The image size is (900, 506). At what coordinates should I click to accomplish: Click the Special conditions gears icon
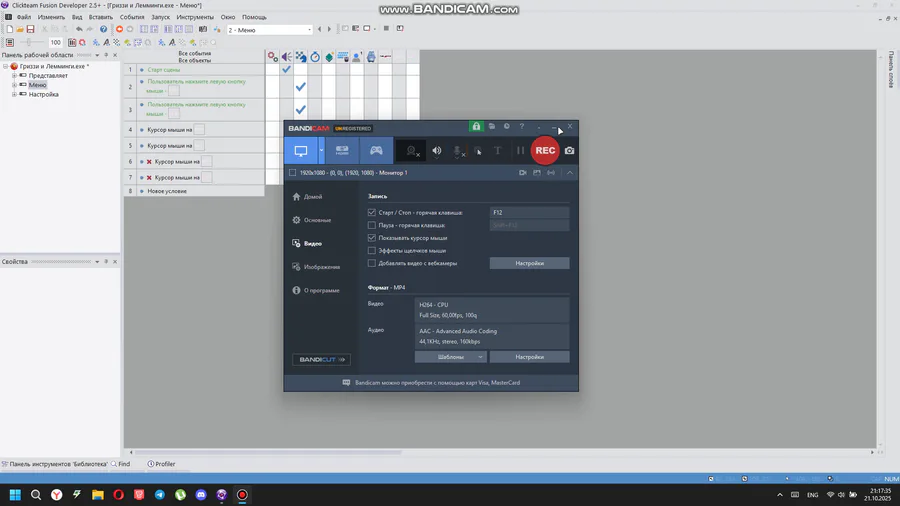pos(273,57)
